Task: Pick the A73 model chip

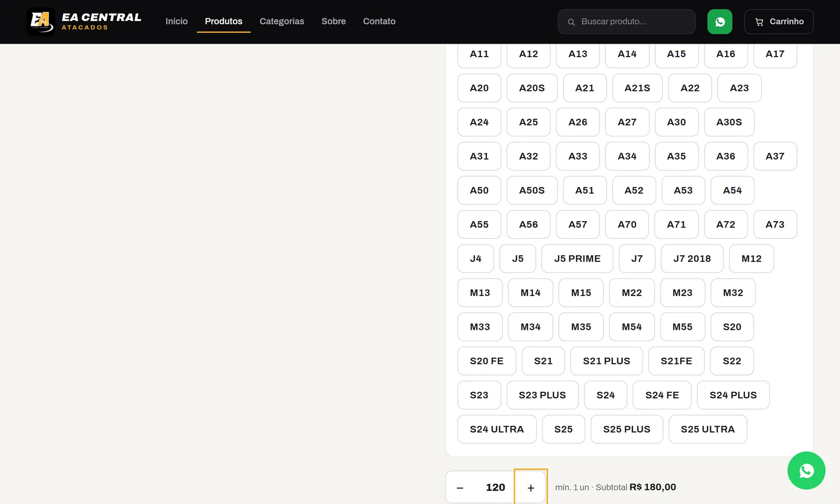Action: click(x=775, y=225)
